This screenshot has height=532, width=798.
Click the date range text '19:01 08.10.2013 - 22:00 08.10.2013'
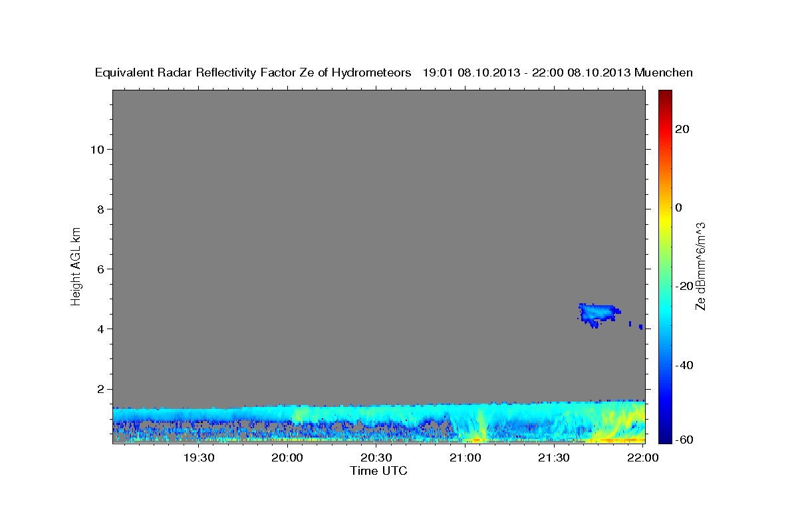point(527,72)
